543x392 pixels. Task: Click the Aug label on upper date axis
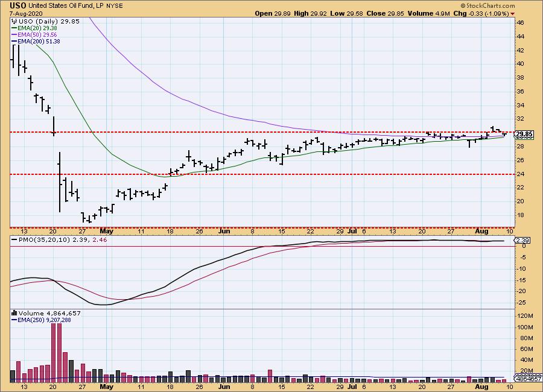tap(481, 231)
